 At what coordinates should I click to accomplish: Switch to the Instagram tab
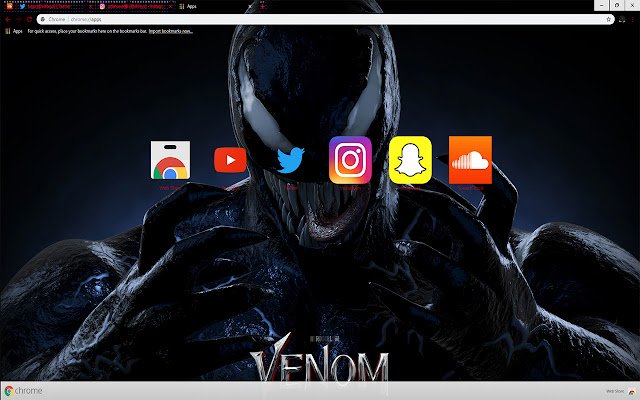click(x=135, y=7)
